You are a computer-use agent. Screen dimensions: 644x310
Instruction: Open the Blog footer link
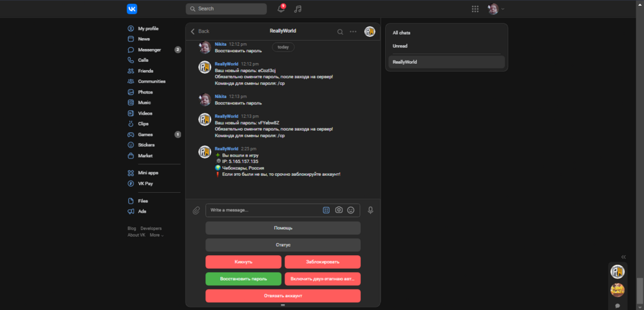tap(131, 229)
